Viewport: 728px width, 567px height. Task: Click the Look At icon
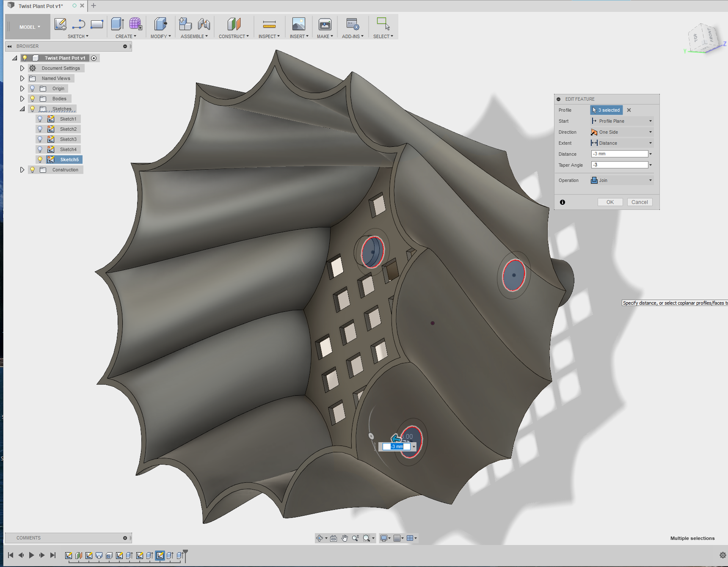point(334,538)
